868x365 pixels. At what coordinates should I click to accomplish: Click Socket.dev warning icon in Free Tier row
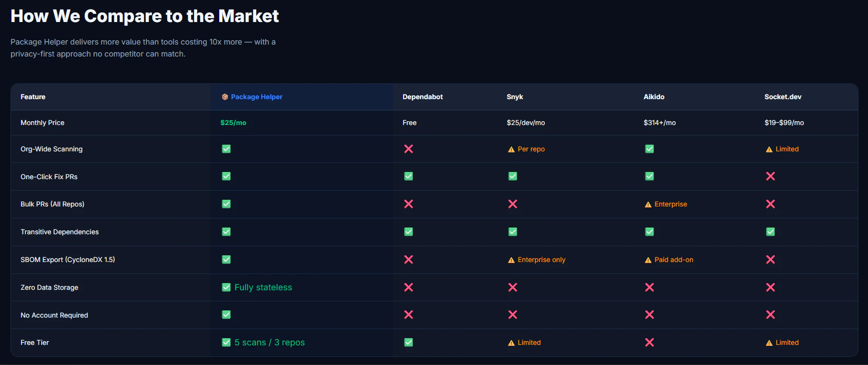[769, 343]
